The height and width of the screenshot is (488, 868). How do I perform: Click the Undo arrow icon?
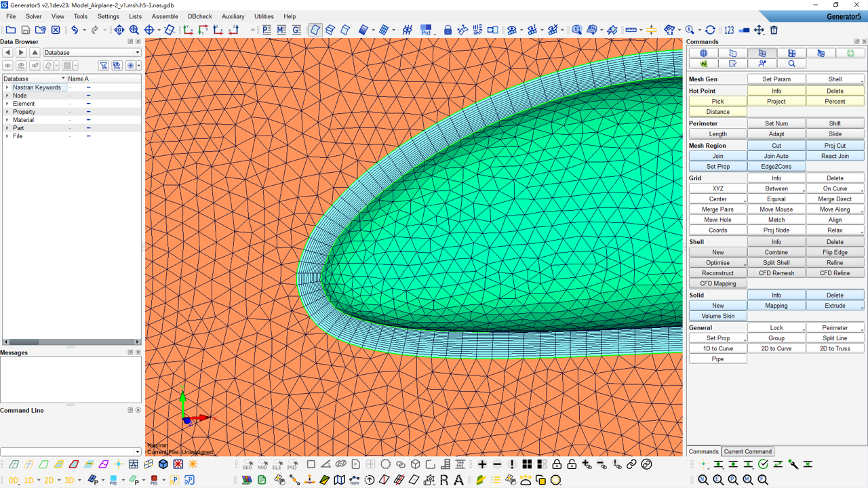click(x=75, y=30)
